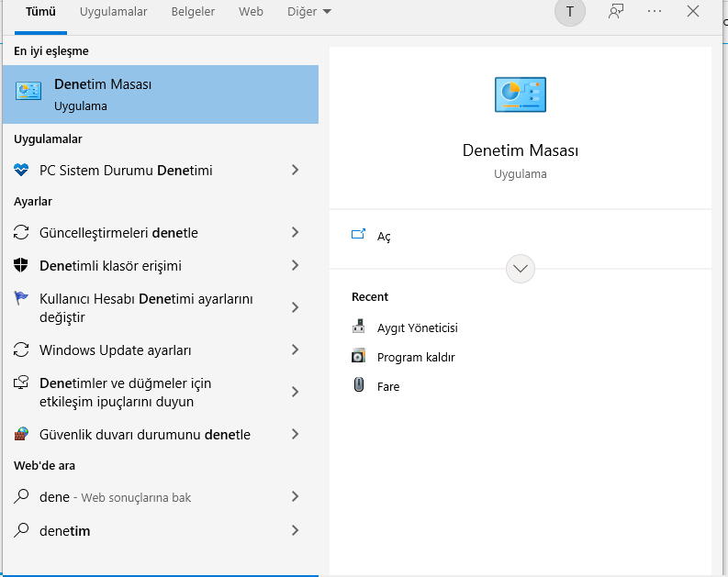
Task: Expand the Güvenlik duvarı durumunu denetle arrow
Action: click(295, 435)
